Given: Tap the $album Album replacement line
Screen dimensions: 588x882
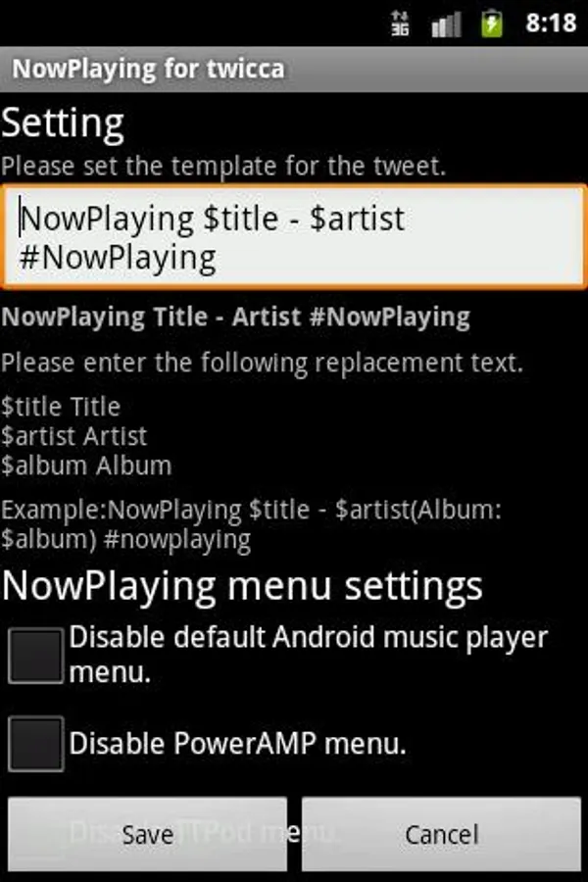Looking at the screenshot, I should click(86, 465).
